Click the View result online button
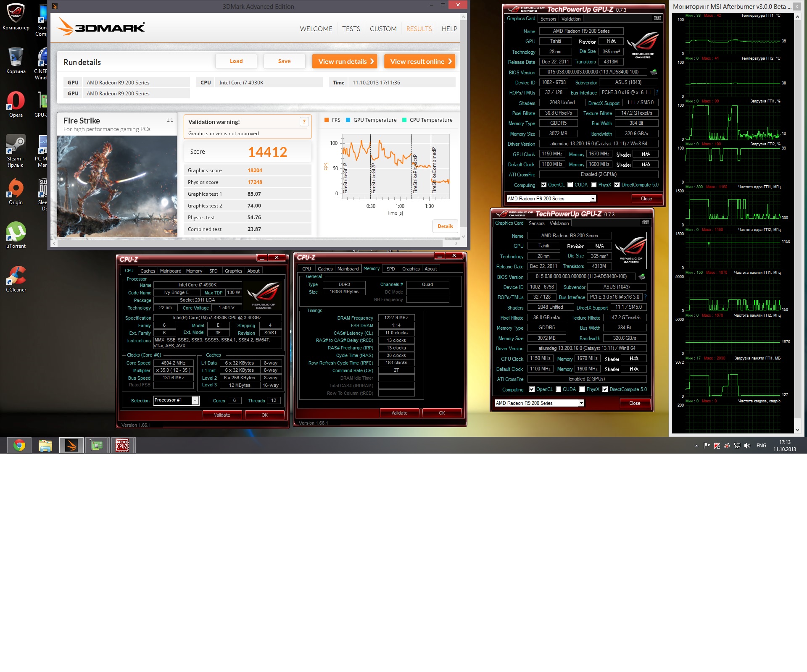 (x=419, y=61)
